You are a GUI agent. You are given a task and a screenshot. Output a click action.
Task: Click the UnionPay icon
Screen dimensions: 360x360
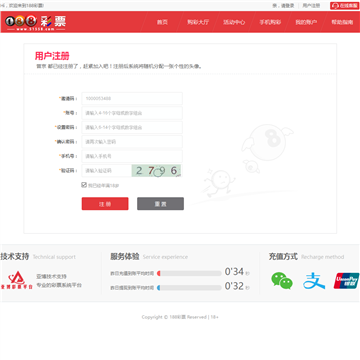point(346,281)
